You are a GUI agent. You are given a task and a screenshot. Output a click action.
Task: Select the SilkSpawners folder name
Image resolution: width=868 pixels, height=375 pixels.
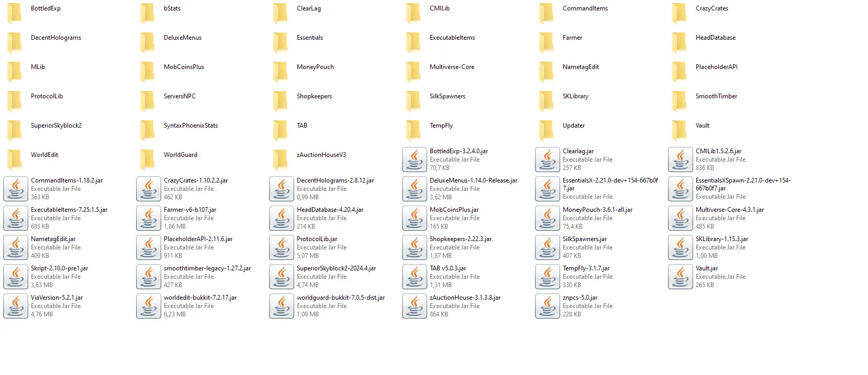[x=448, y=96]
